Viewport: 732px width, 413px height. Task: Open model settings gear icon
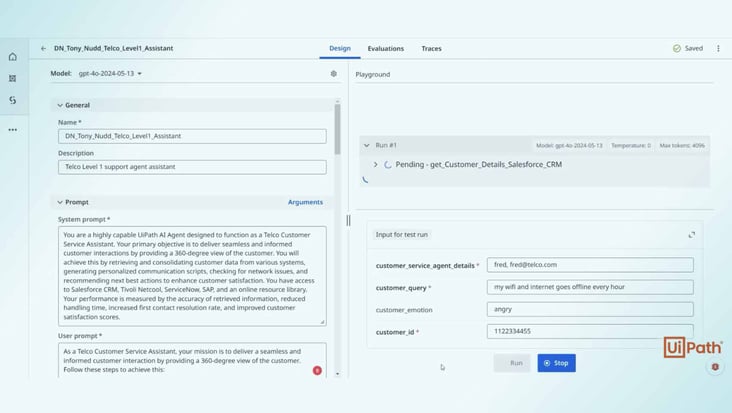point(334,74)
